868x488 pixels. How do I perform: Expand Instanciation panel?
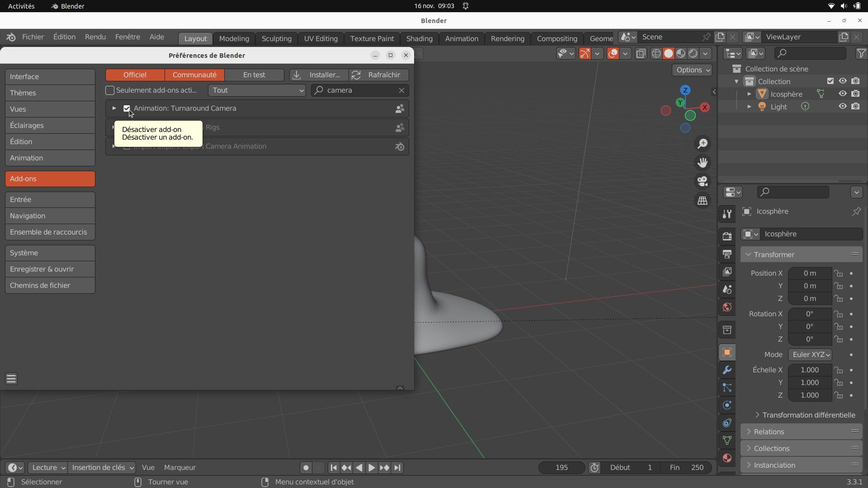(801, 465)
